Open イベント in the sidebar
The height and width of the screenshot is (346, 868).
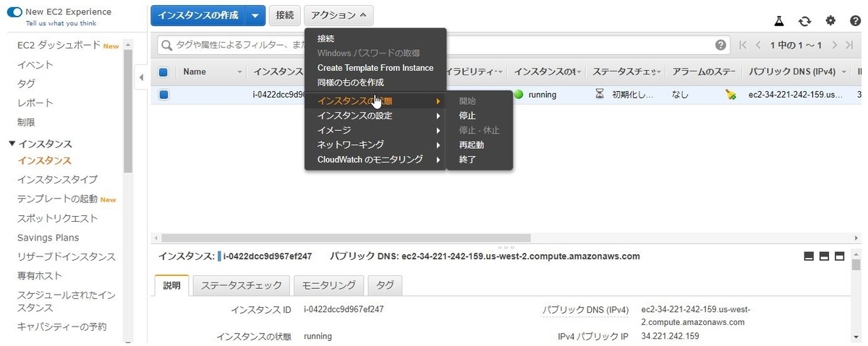[35, 64]
